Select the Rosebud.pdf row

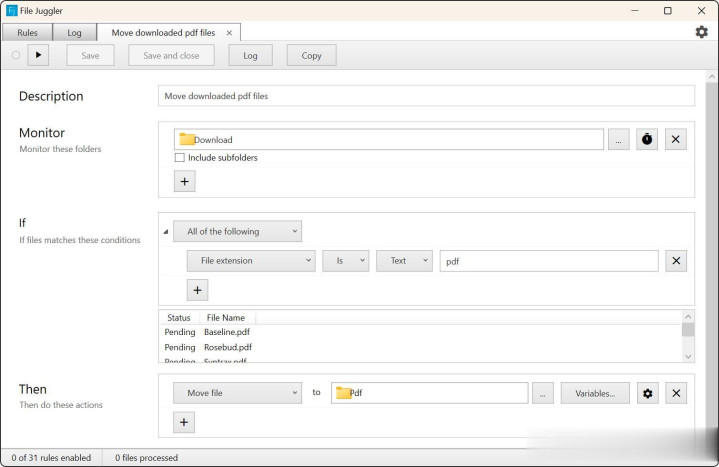[x=421, y=347]
